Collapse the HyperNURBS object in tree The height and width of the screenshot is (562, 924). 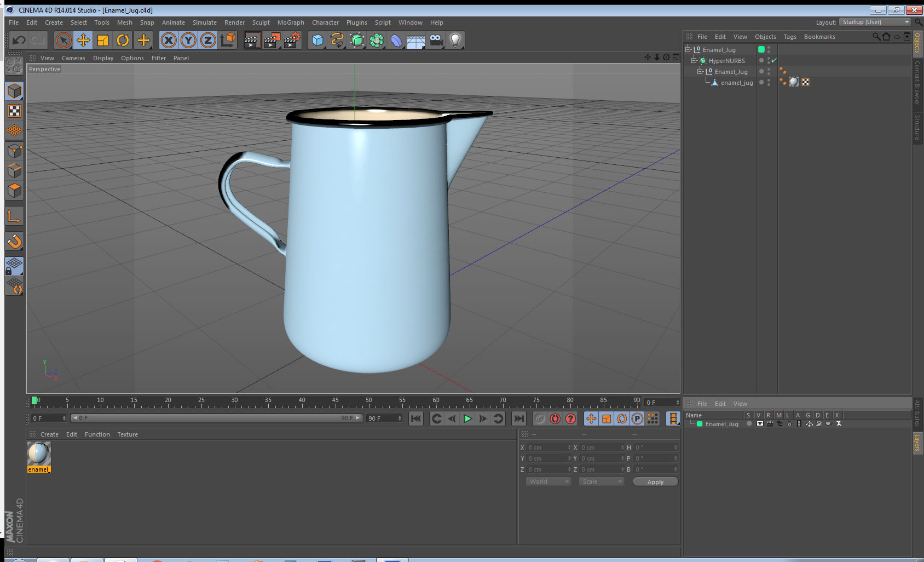tap(694, 60)
